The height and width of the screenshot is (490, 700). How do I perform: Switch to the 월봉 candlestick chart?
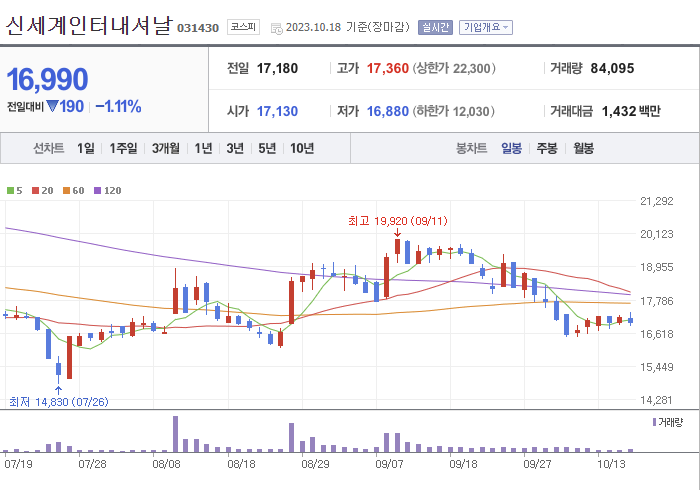coord(583,148)
